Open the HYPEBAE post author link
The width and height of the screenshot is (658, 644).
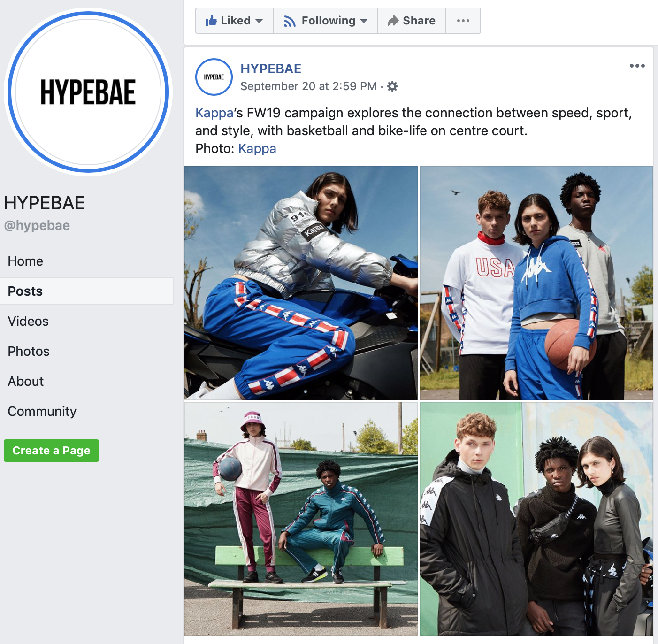point(271,69)
